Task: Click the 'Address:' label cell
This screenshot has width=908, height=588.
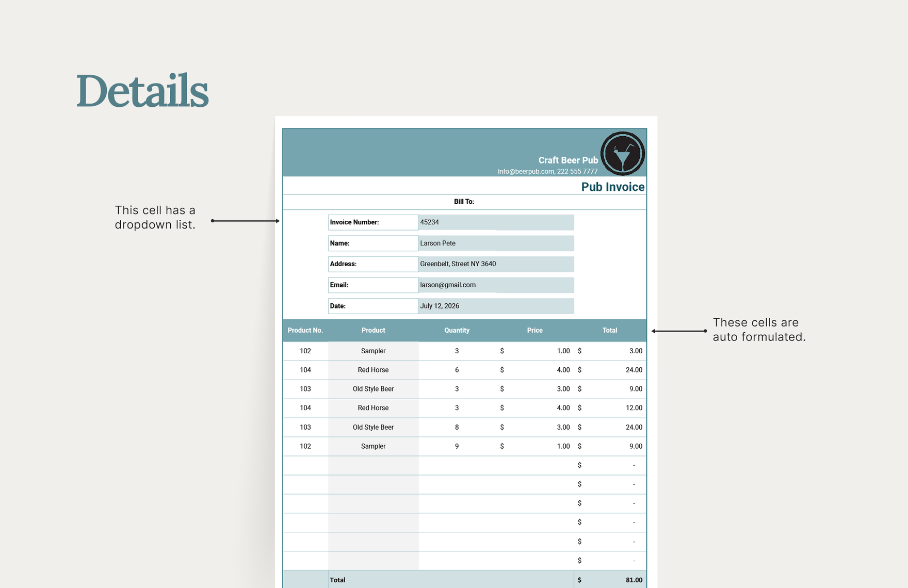Action: point(373,264)
